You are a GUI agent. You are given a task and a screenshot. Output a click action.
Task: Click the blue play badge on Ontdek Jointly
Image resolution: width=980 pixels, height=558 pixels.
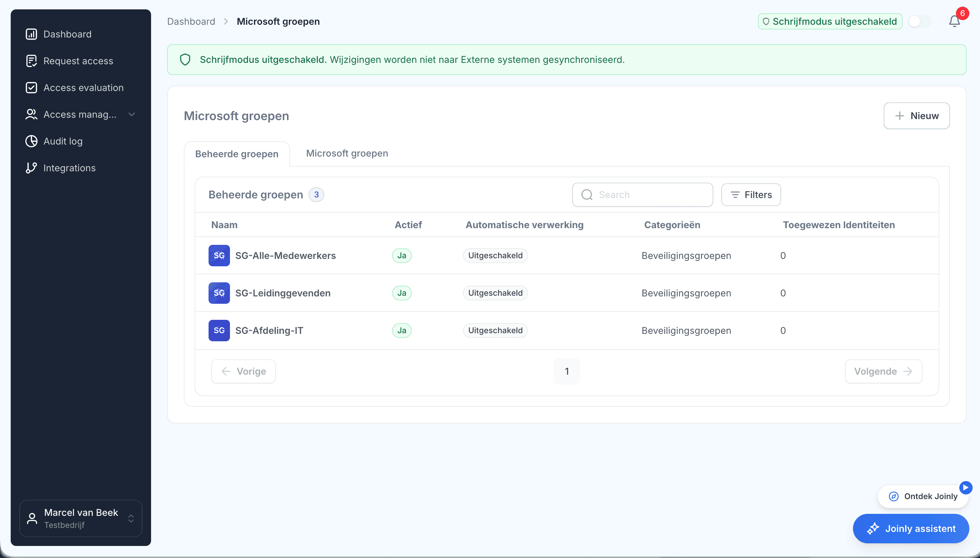965,487
